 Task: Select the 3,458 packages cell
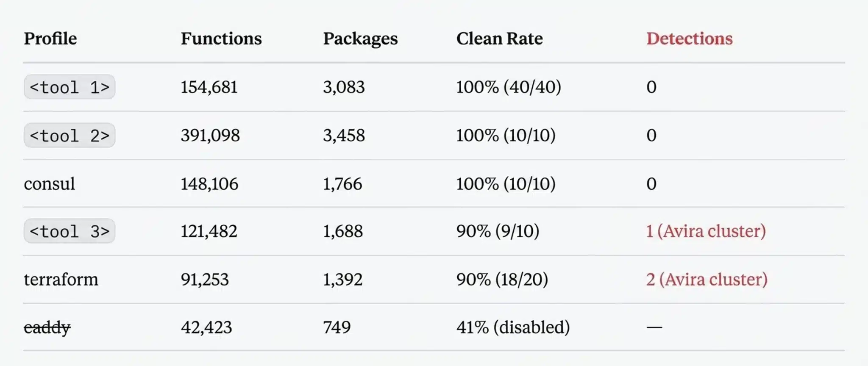344,136
